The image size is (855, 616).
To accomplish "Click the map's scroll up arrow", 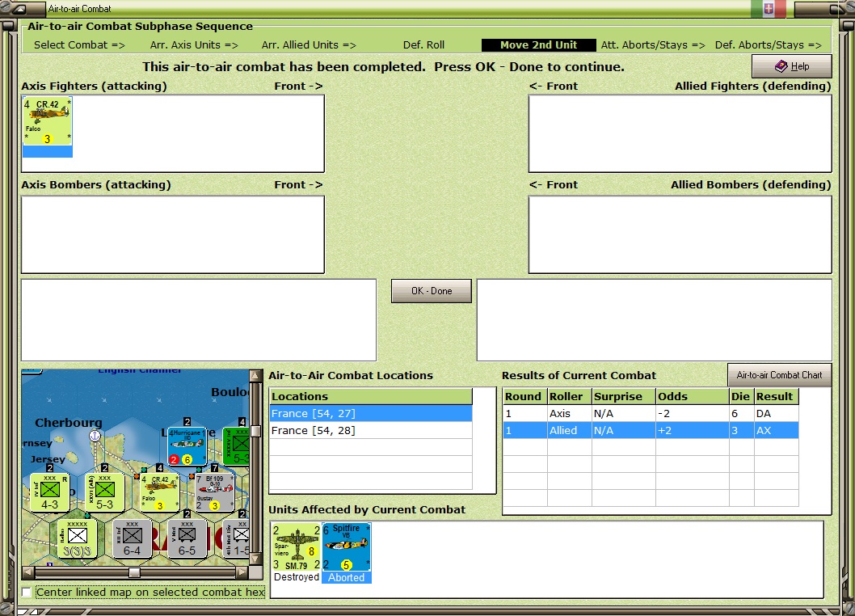I will click(255, 376).
